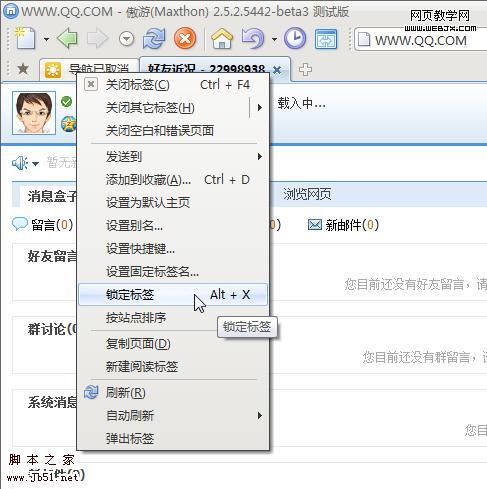Select 刷新(R) in the context menu

tap(173, 393)
